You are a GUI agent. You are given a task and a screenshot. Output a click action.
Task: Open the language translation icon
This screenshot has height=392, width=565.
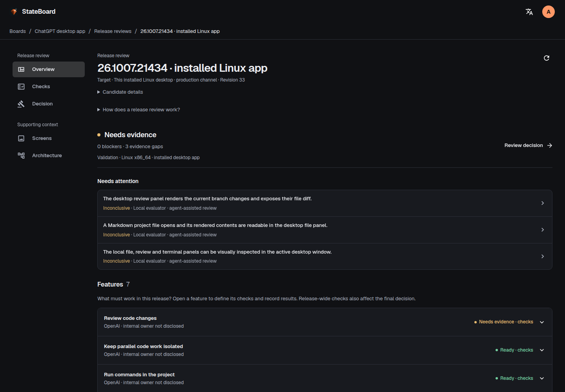coord(529,12)
